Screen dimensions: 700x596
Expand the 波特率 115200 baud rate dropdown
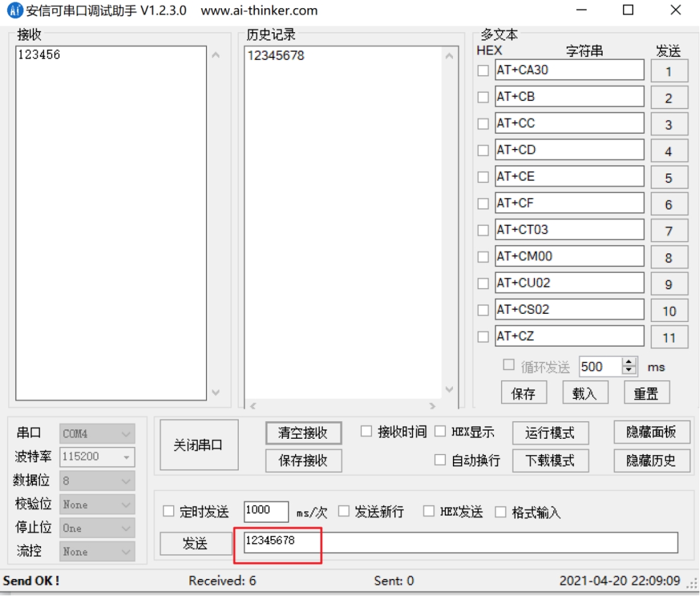click(97, 457)
